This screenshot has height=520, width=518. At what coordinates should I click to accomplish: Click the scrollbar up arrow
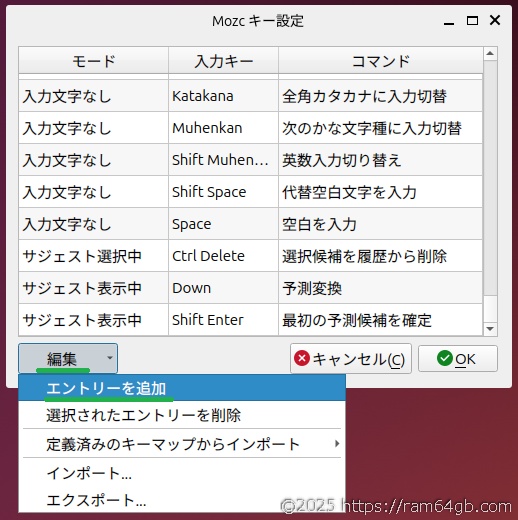[490, 54]
